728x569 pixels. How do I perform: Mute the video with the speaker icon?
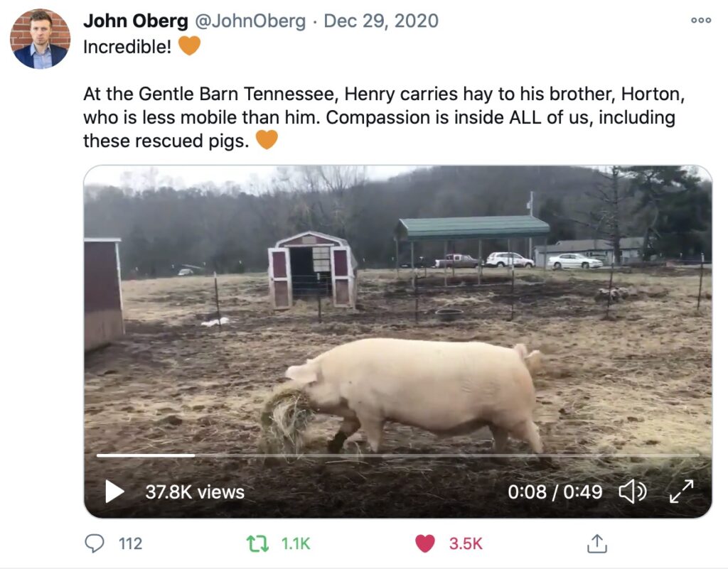[632, 492]
